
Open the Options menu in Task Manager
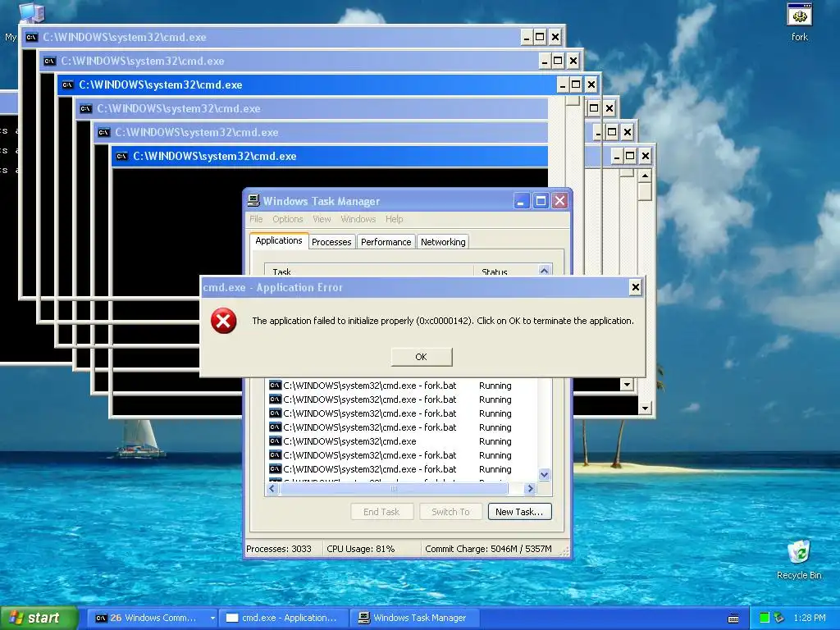coord(288,219)
